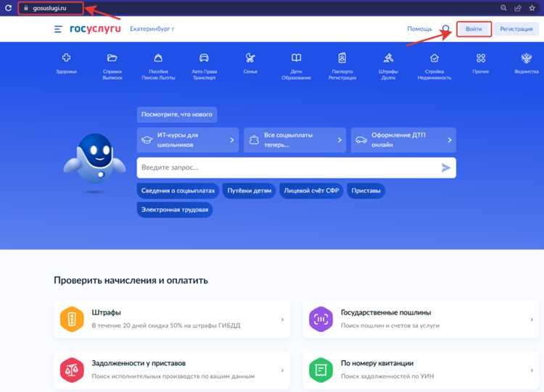Expand chevron on Все соцвыплаты card
The height and width of the screenshot is (392, 544).
[339, 140]
